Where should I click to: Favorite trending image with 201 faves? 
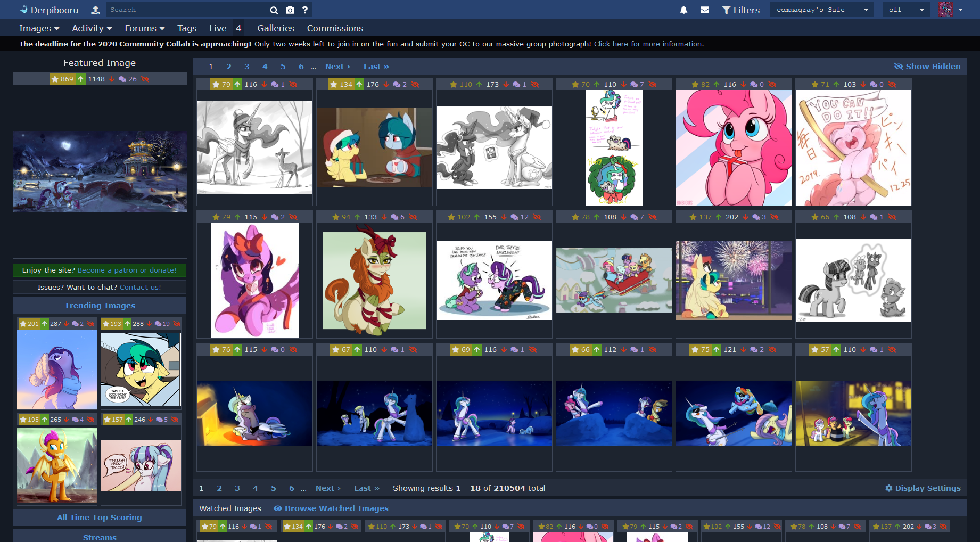coord(29,323)
